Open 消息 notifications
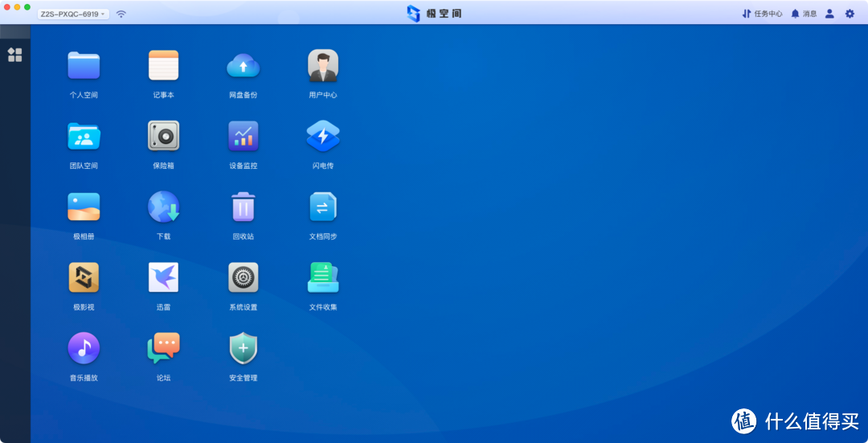This screenshot has height=443, width=868. [x=804, y=14]
